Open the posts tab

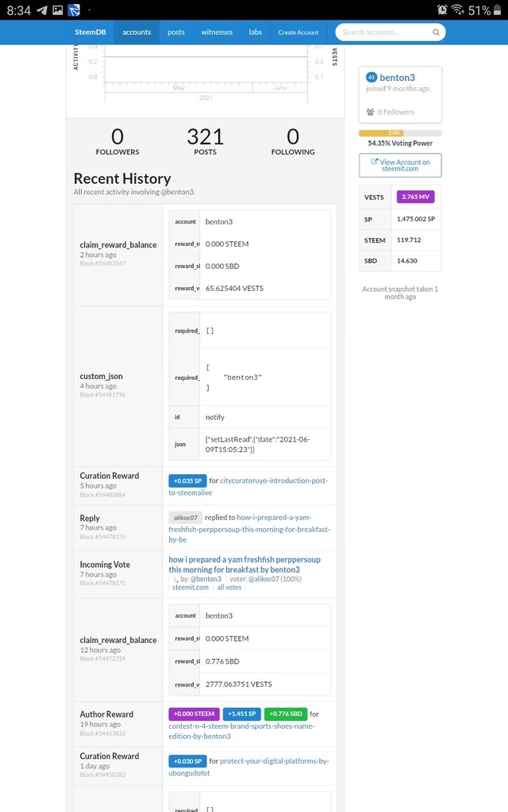click(176, 33)
